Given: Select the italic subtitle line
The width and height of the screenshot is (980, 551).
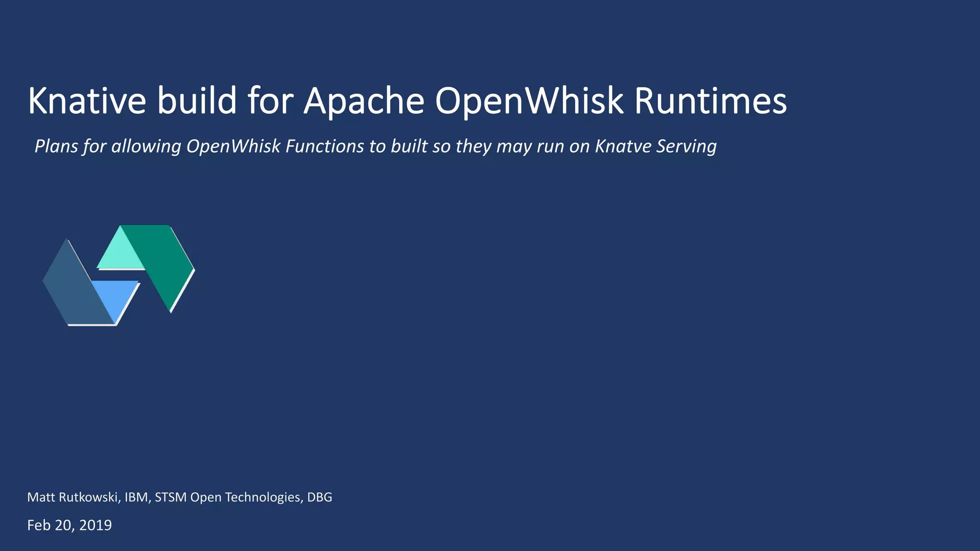Looking at the screenshot, I should coord(375,146).
